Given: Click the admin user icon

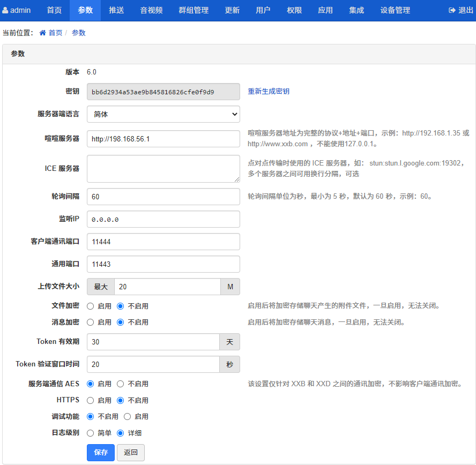Looking at the screenshot, I should tap(5, 10).
